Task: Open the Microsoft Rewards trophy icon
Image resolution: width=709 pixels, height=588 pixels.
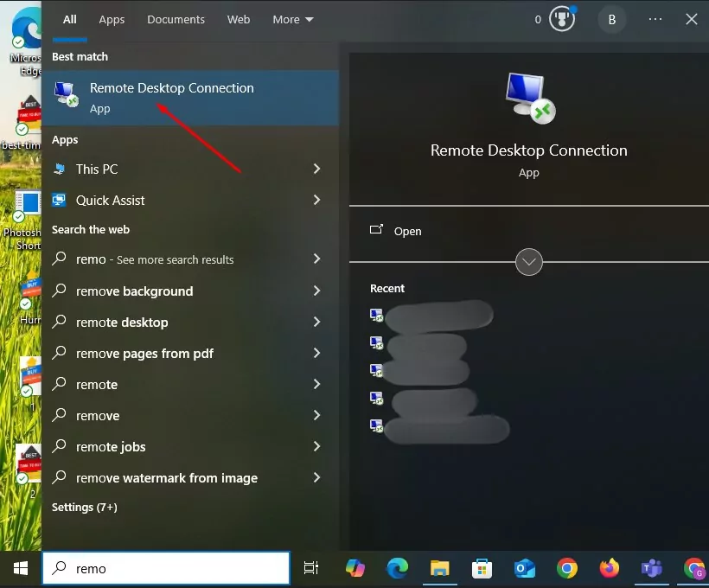Action: coord(562,19)
